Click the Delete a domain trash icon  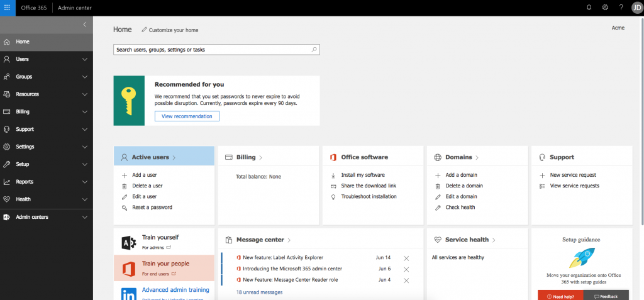pos(438,186)
